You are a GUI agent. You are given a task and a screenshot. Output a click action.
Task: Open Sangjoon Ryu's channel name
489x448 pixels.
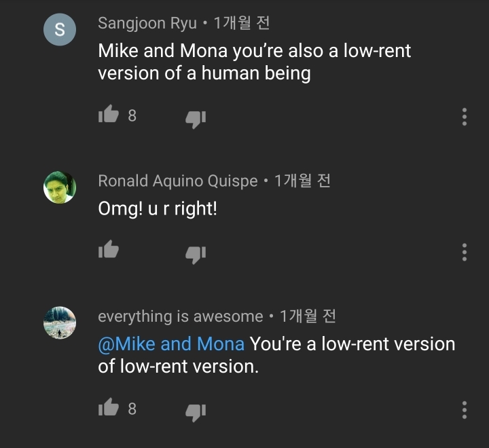pyautogui.click(x=147, y=23)
